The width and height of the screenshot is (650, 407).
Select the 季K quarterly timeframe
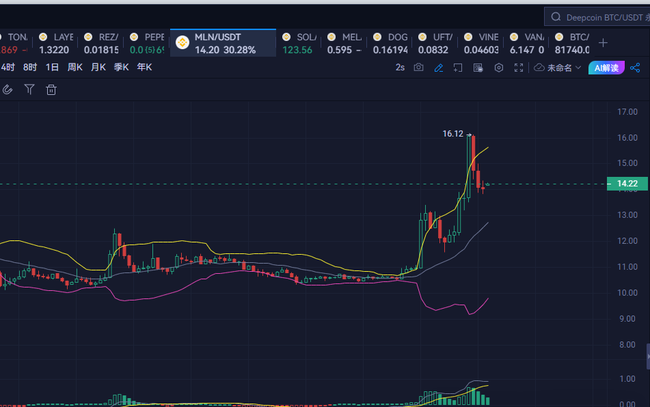pyautogui.click(x=121, y=67)
